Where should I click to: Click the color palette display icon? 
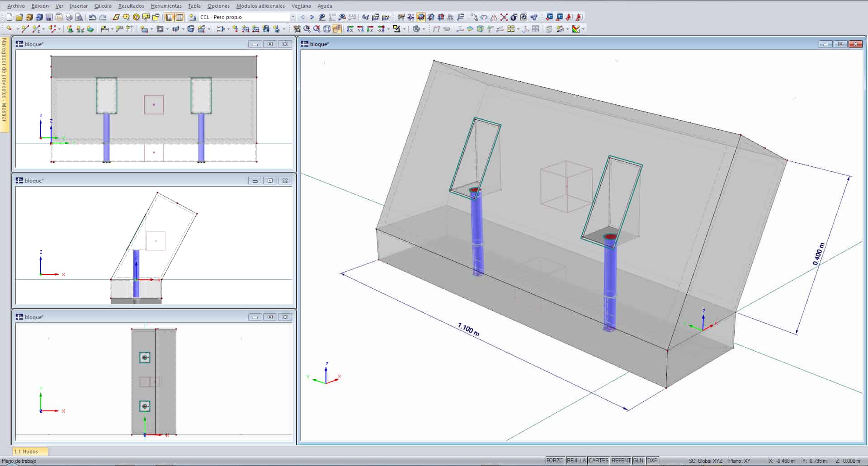click(576, 29)
